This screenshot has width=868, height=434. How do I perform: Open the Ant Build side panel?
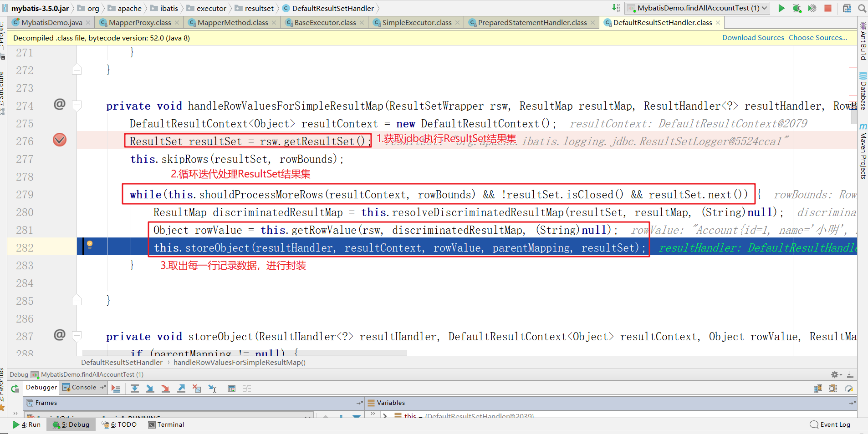(x=863, y=40)
